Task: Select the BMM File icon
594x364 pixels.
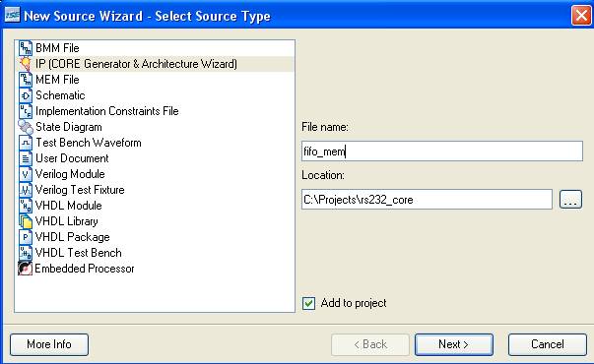Action: (x=26, y=48)
